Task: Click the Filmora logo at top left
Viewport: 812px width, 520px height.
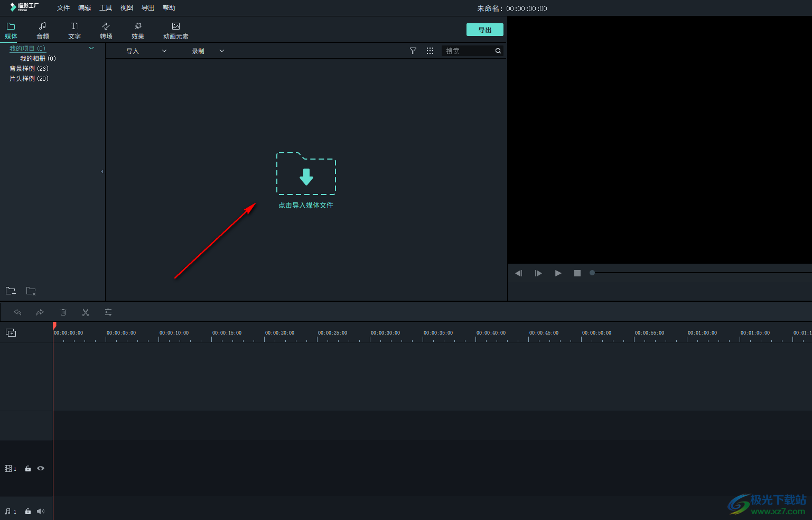Action: 24,7
